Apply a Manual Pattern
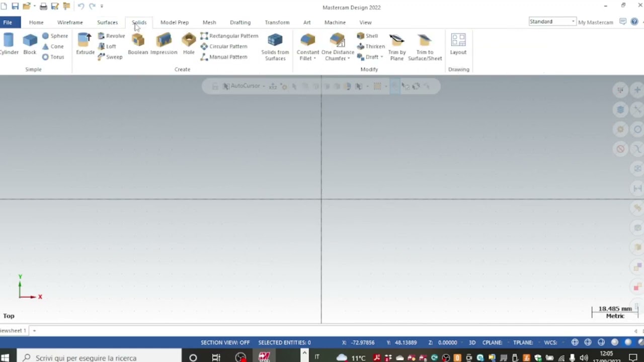The image size is (644, 362). pyautogui.click(x=224, y=57)
